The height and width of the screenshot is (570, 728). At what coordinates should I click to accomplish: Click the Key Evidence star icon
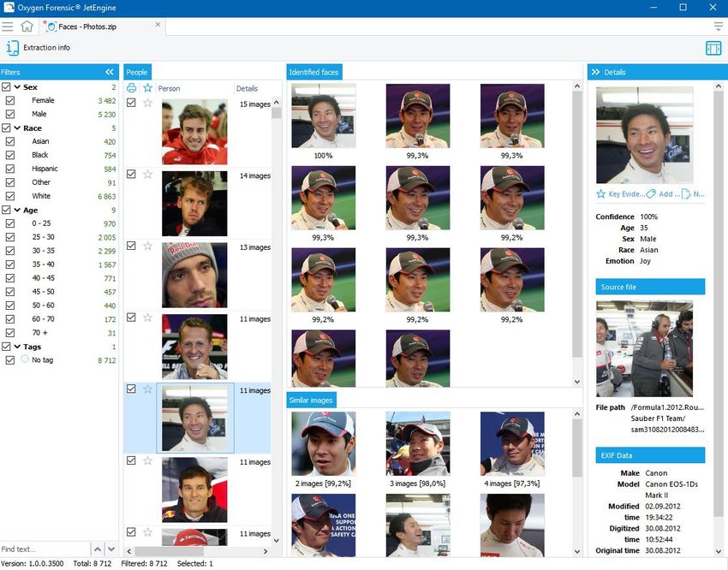click(x=600, y=194)
